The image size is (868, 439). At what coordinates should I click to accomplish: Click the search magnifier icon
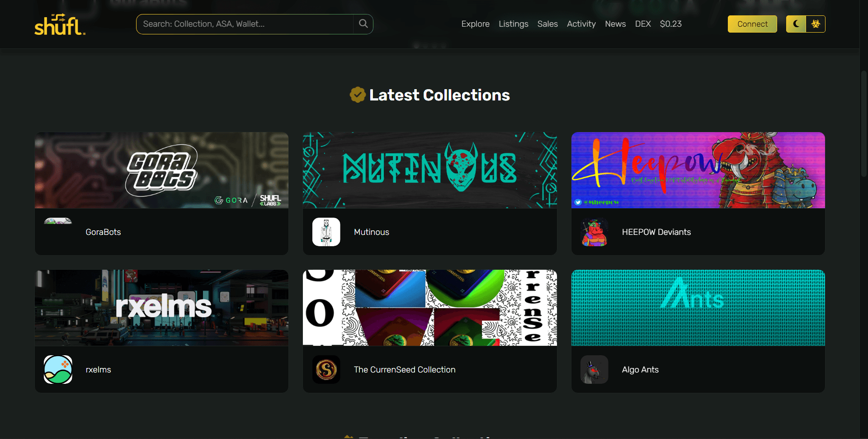coord(363,24)
